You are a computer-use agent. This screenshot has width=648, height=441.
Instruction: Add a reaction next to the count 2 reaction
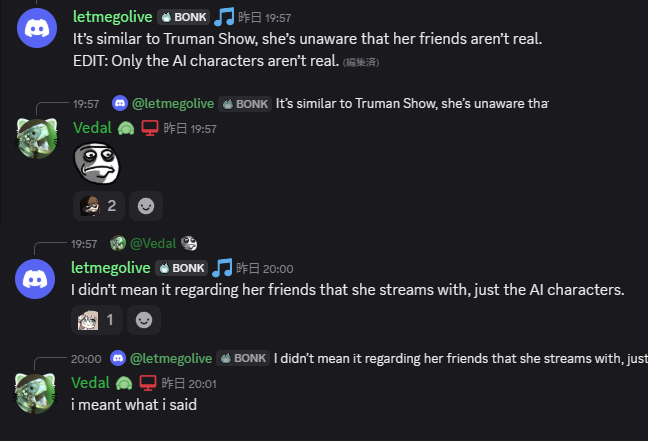[146, 206]
